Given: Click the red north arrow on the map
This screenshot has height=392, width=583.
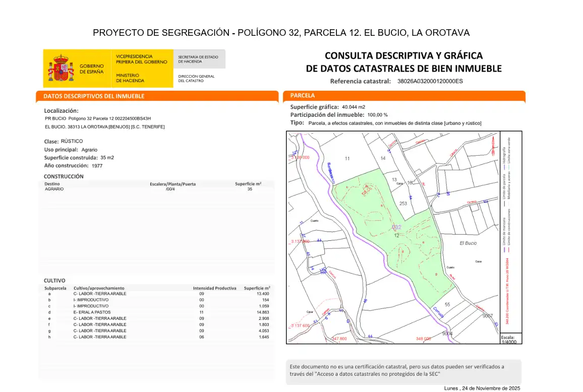Looking at the screenshot, I should [x=493, y=146].
